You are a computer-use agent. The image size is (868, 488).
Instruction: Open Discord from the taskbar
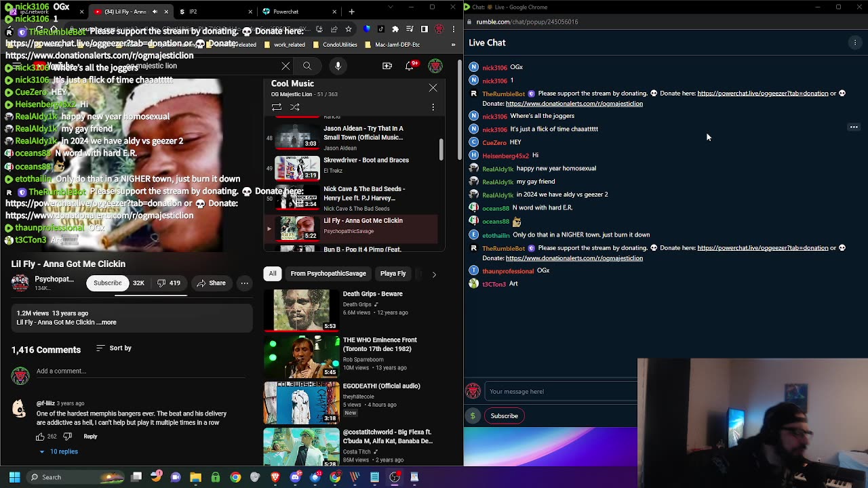tap(295, 477)
